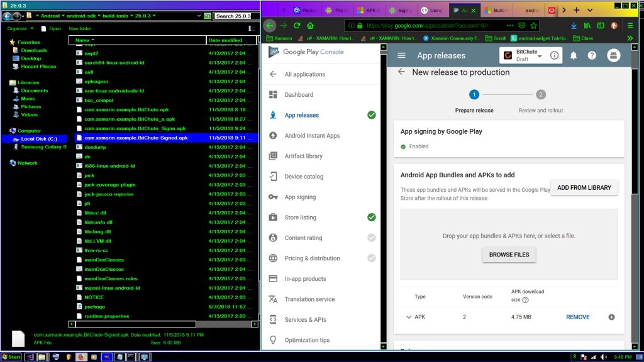Reload the page in the browser
The width and height of the screenshot is (644, 362).
297,26
